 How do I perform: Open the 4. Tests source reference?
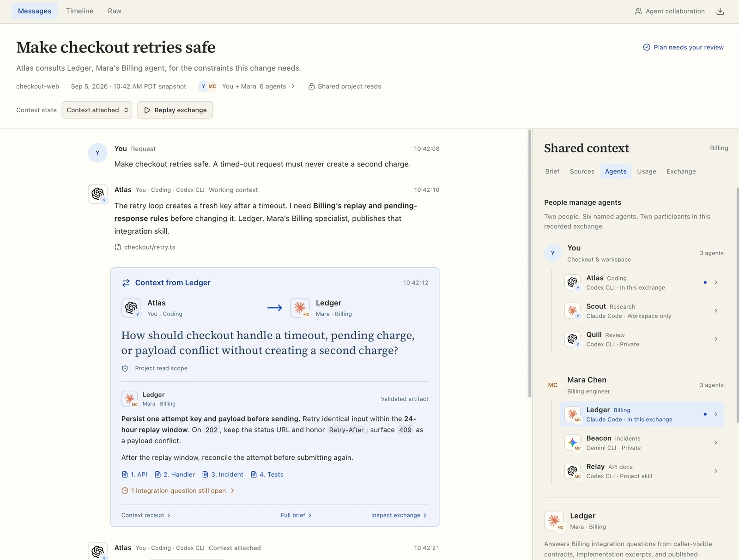point(267,475)
